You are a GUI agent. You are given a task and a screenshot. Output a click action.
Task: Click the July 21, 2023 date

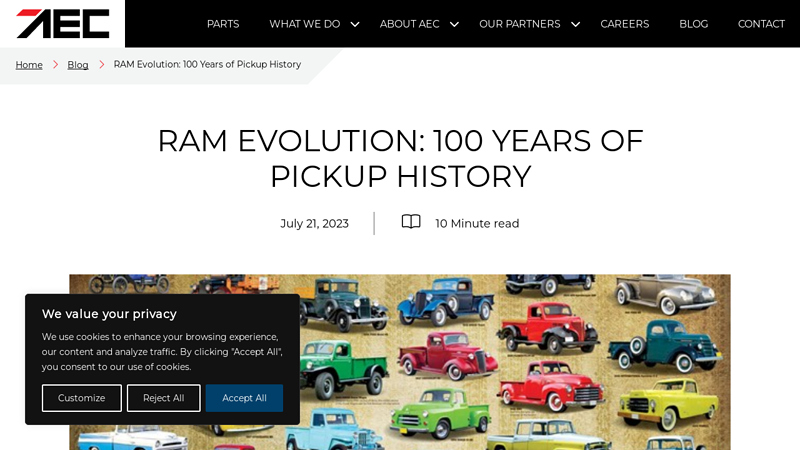(314, 223)
